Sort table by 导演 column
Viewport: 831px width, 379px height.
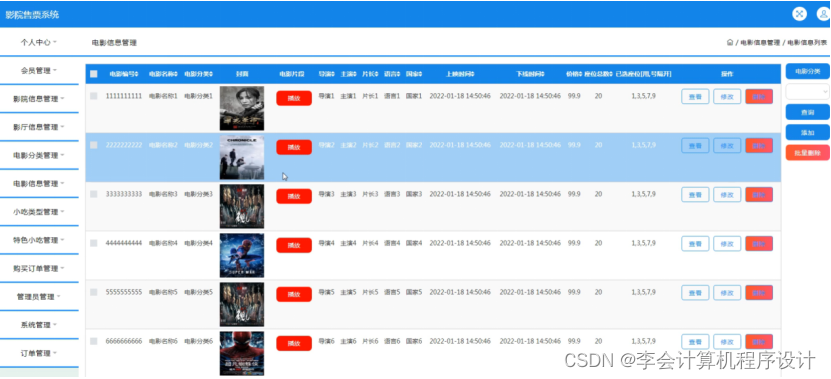tap(326, 74)
